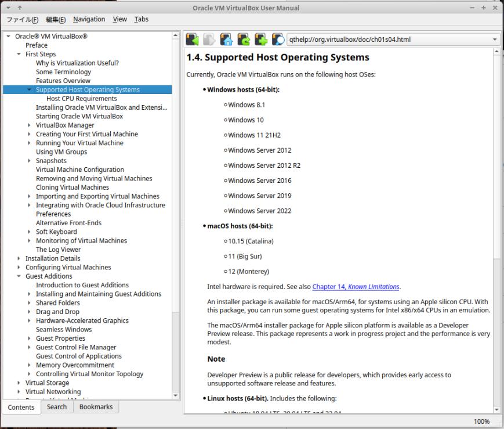Switch to the Bookmarks tab

tap(96, 407)
